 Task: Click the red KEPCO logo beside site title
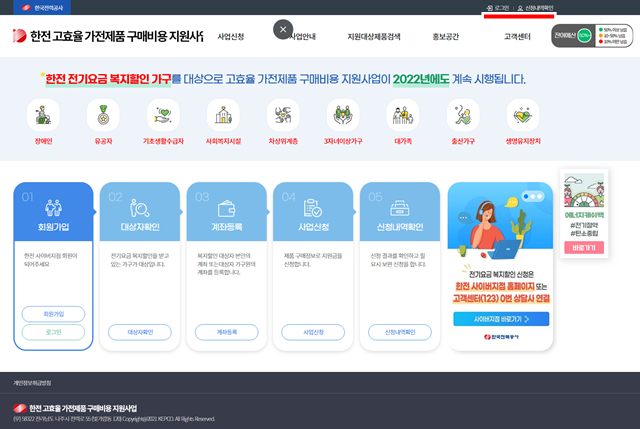(x=19, y=36)
